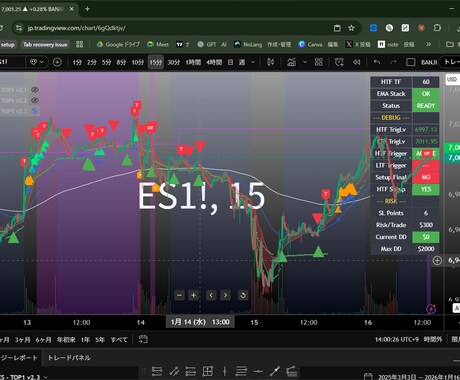Click the symbol search field in the chart toolbar
Viewport: 460px width, 380px height.
click(12, 62)
